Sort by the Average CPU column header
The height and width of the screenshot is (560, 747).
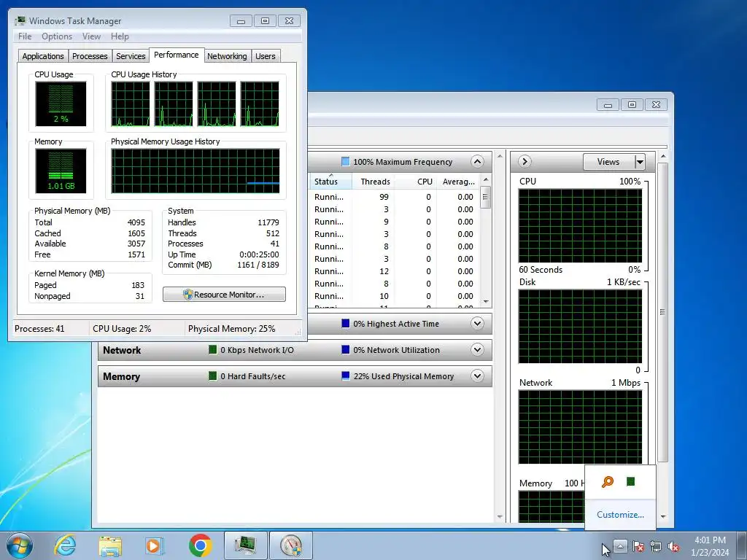(x=458, y=182)
